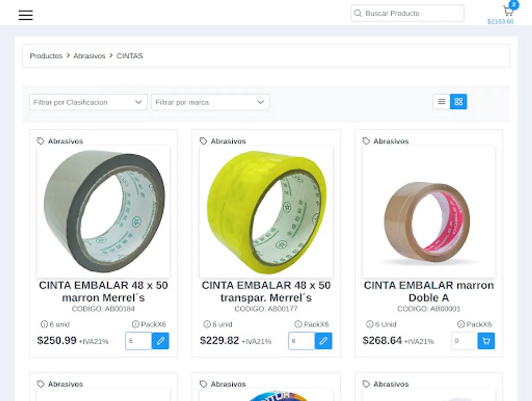Click quantity field for Merrel's transpar. tape
Image resolution: width=532 pixels, height=401 pixels.
[301, 341]
